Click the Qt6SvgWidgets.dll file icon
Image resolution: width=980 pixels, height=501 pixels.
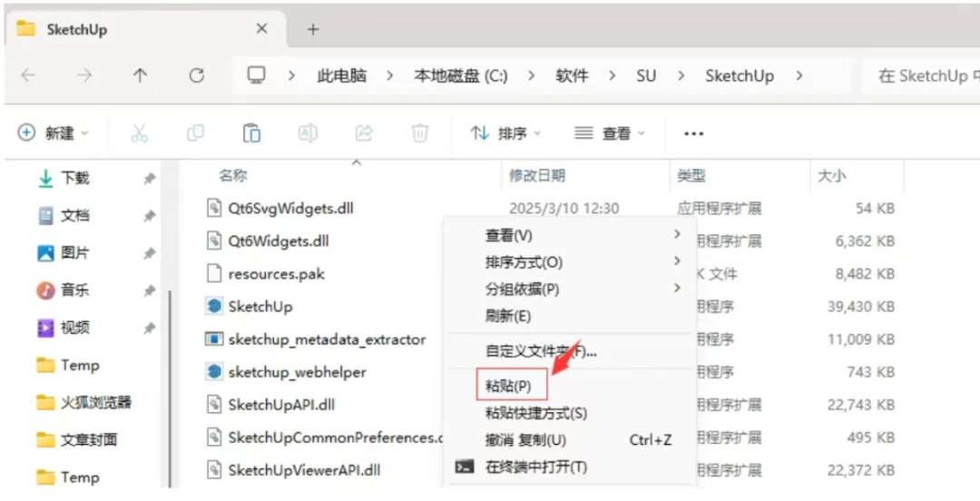point(214,208)
